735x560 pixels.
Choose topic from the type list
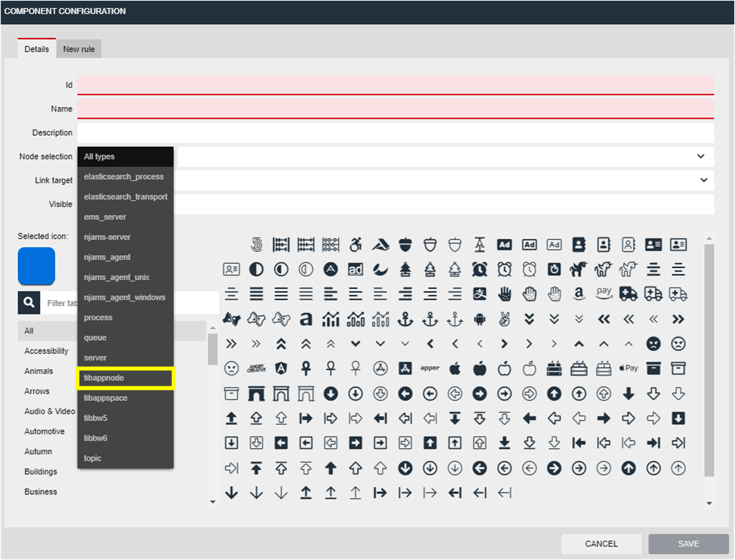click(125, 459)
